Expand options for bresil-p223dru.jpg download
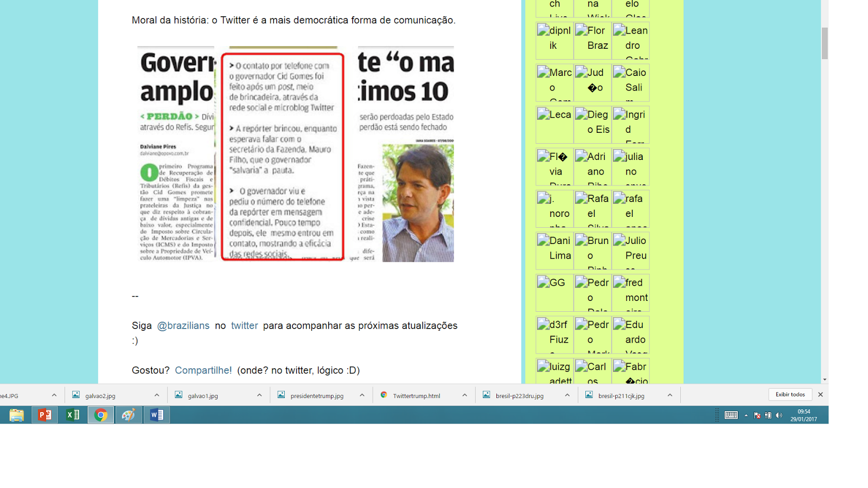Viewport: 868px width, 488px height. [567, 395]
